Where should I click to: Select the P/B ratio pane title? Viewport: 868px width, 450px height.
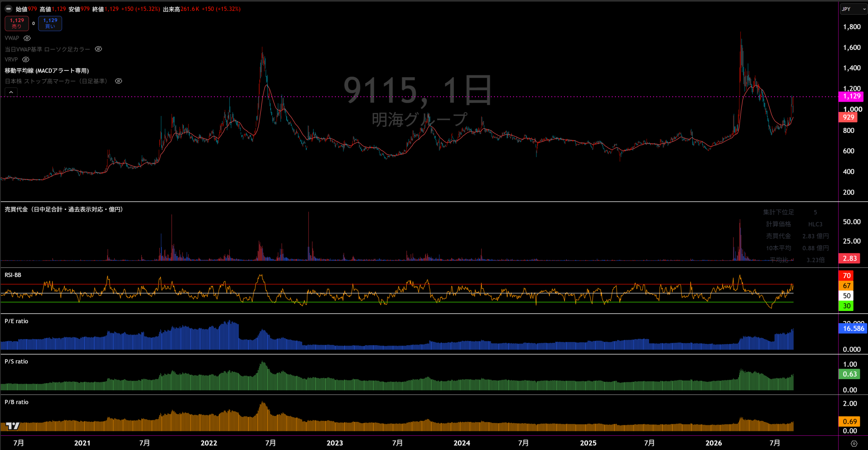[17, 402]
